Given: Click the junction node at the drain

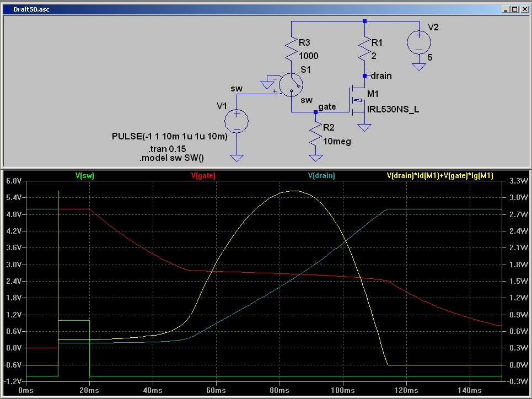Looking at the screenshot, I should pyautogui.click(x=365, y=76).
